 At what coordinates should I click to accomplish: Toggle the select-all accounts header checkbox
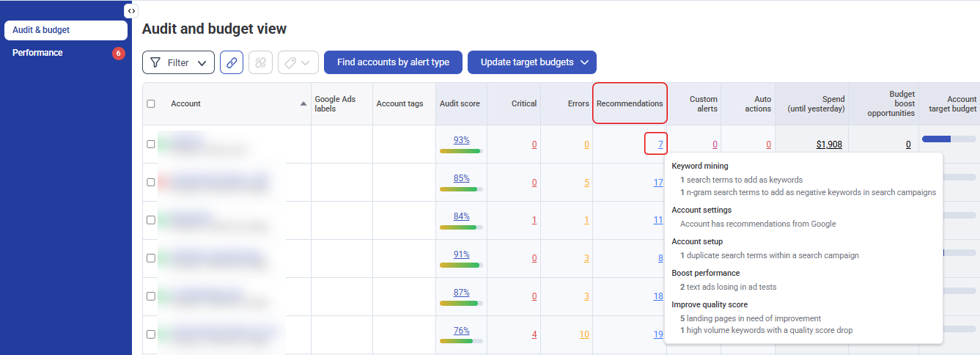pos(151,103)
